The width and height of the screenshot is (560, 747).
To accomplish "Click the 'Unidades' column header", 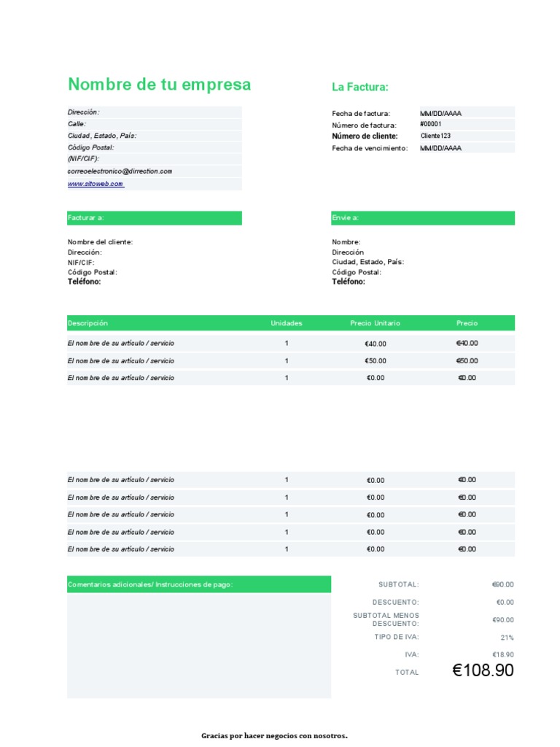I will tap(287, 323).
